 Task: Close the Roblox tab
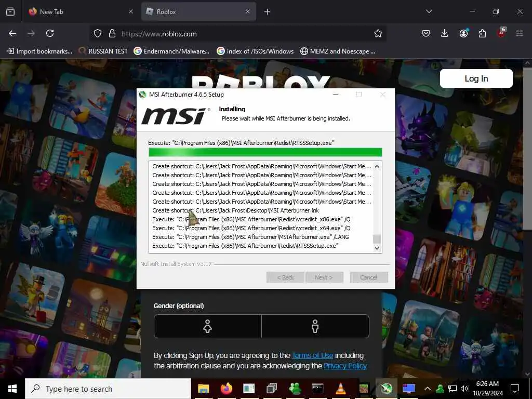[248, 11]
